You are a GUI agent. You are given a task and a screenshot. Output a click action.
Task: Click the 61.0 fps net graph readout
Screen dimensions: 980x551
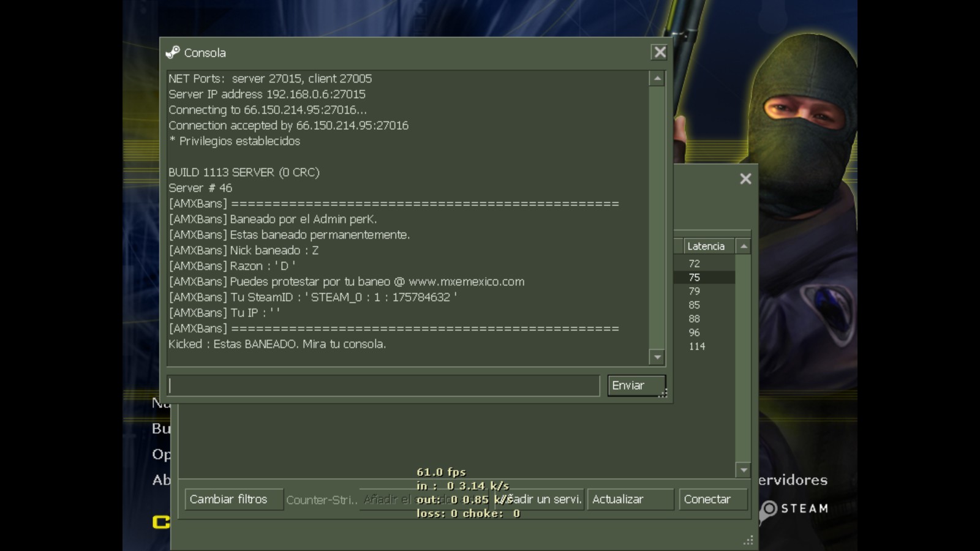441,472
